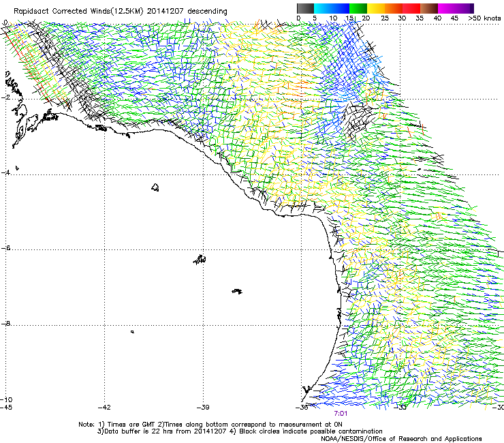Click the brown 35-40 knots legend swatch
This screenshot has width=504, height=443.
[429, 8]
